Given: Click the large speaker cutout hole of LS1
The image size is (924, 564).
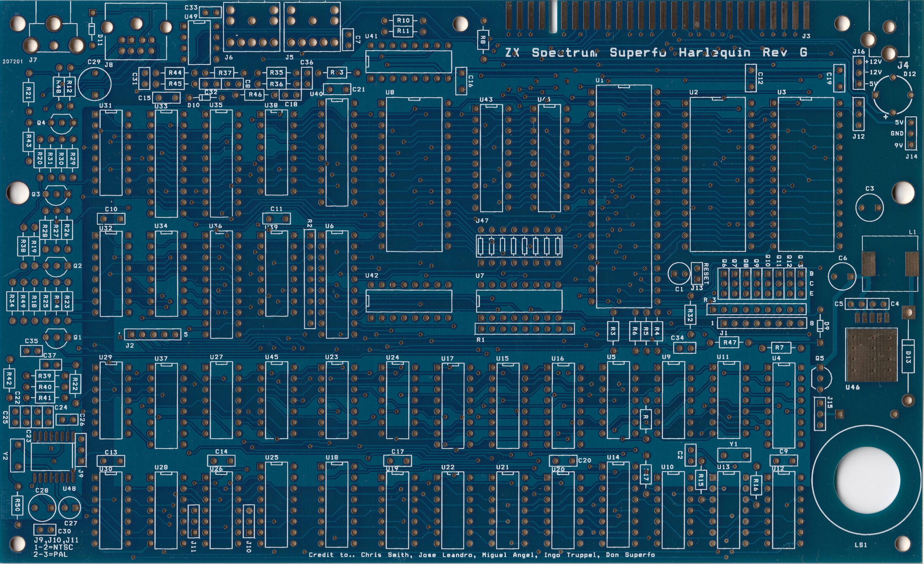Looking at the screenshot, I should click(x=867, y=480).
